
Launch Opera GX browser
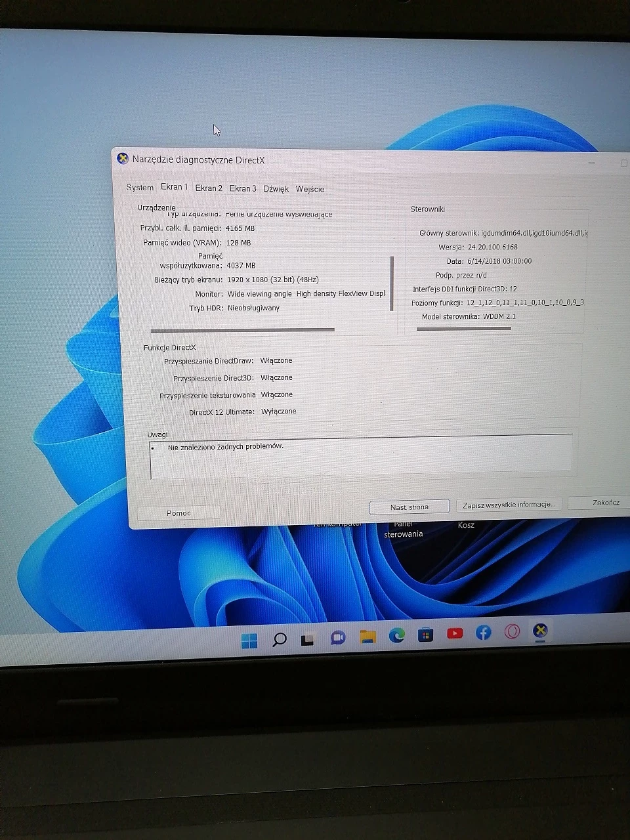[511, 631]
